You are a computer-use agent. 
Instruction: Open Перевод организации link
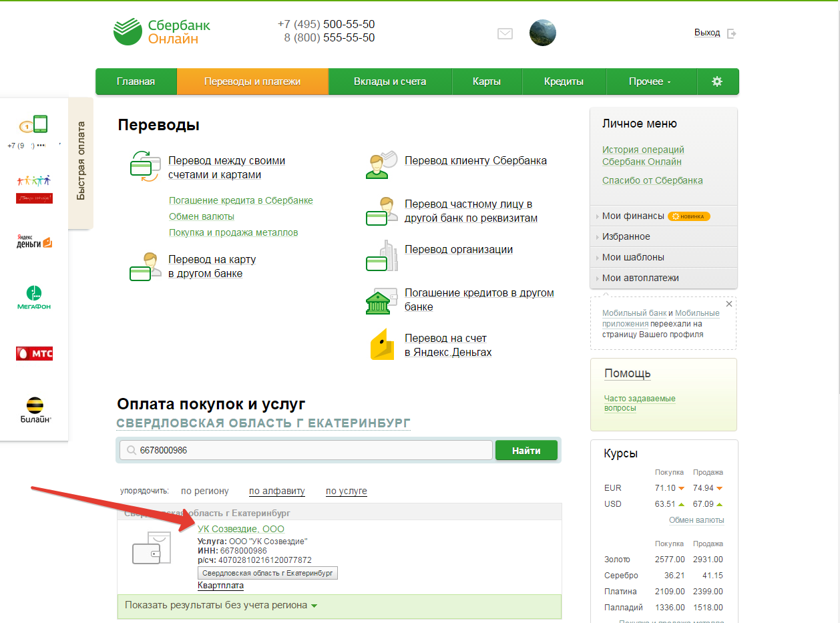[459, 249]
